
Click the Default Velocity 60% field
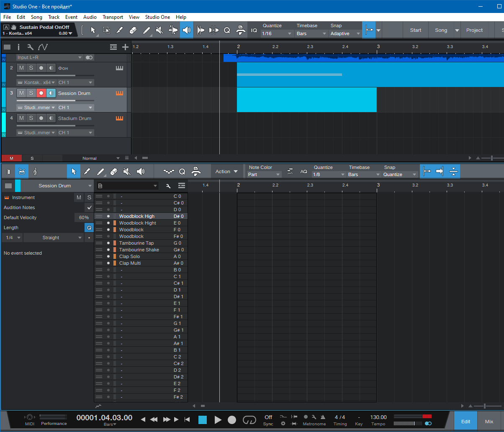84,217
